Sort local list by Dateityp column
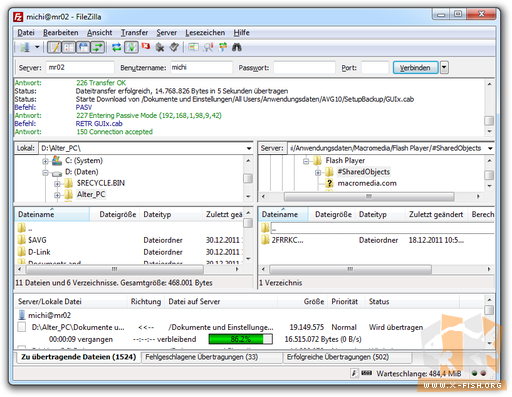The width and height of the screenshot is (512, 397). click(x=171, y=214)
